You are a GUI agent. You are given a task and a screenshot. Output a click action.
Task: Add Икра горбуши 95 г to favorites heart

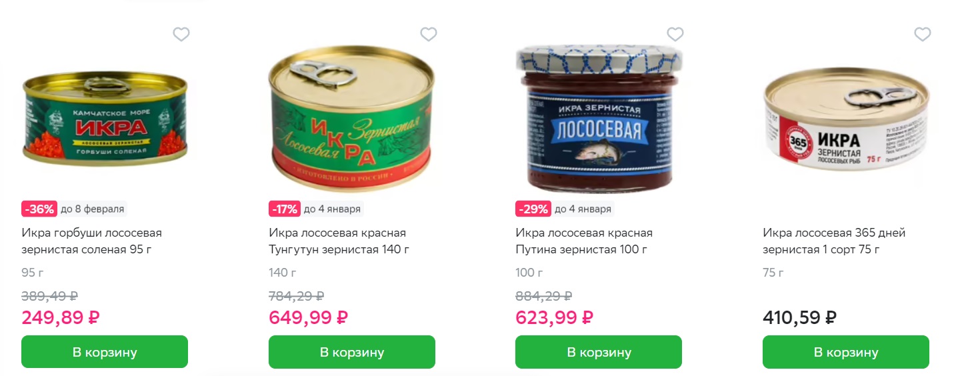(181, 34)
